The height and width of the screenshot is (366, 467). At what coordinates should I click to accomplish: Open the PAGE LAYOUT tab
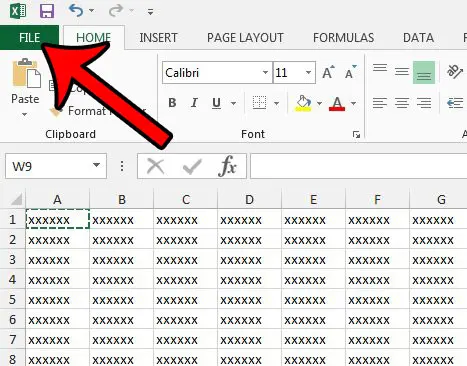(x=245, y=37)
